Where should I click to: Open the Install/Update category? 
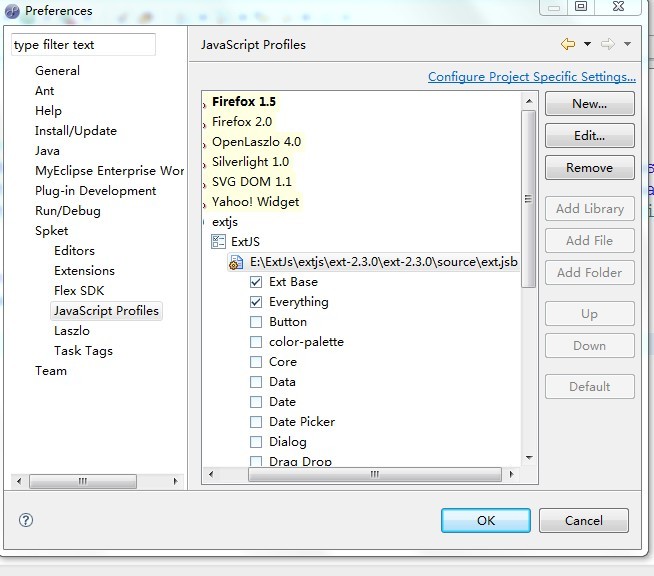click(x=76, y=131)
